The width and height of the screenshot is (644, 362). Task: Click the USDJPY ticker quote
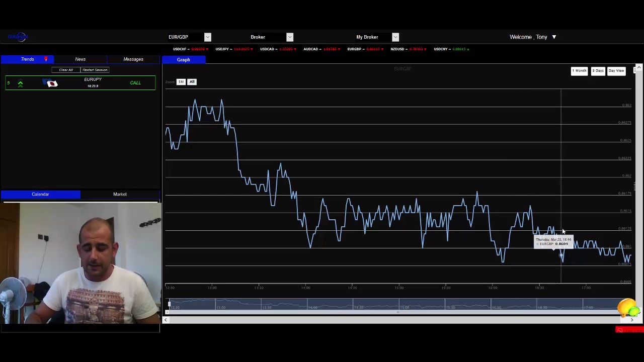pos(234,49)
